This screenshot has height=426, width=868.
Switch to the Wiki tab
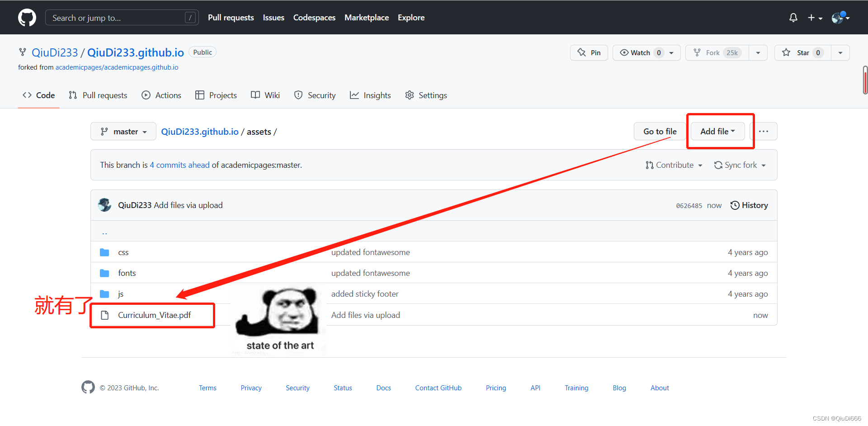[x=265, y=95]
